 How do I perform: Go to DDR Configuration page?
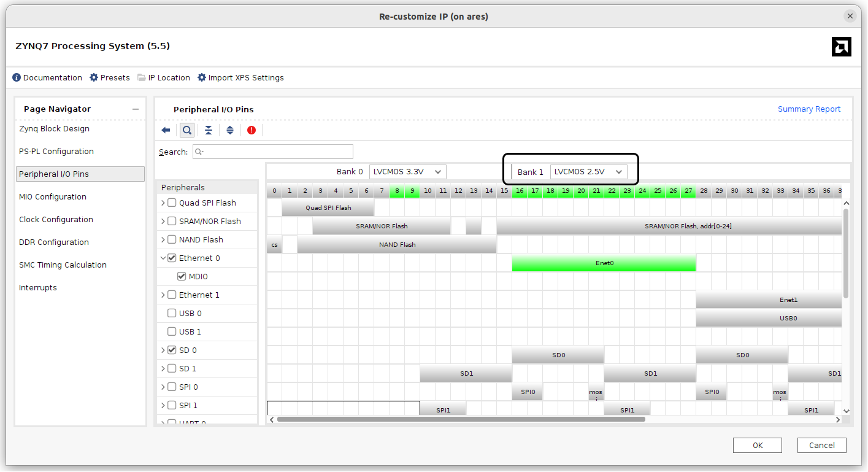(x=54, y=242)
